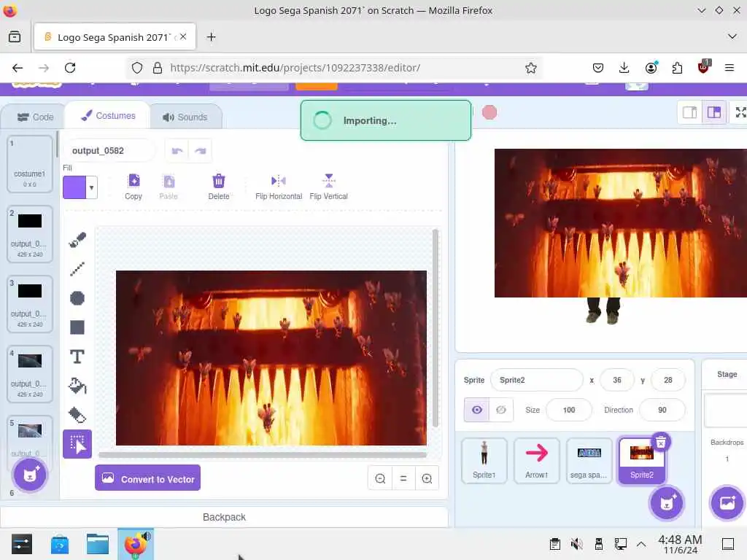Image resolution: width=747 pixels, height=560 pixels.
Task: Open the Fill color dropdown
Action: pyautogui.click(x=91, y=187)
